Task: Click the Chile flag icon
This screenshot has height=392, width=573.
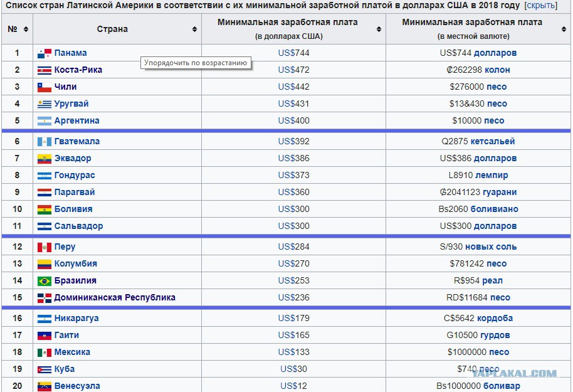Action: [45, 87]
